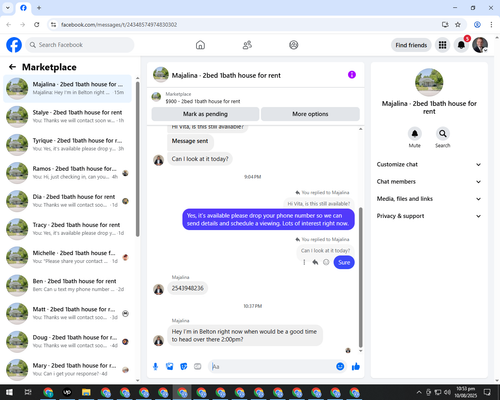The image size is (500, 400).
Task: Open Majalina conversation in the list
Action: pyautogui.click(x=67, y=88)
